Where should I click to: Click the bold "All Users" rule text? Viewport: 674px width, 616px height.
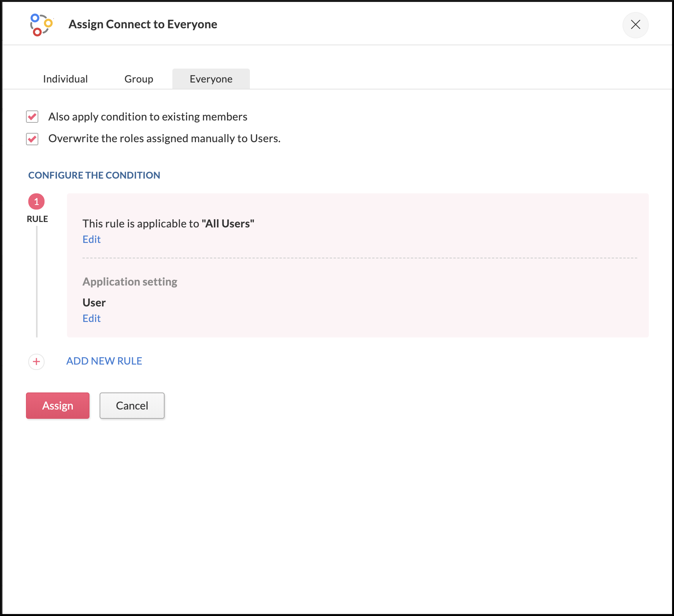(228, 224)
